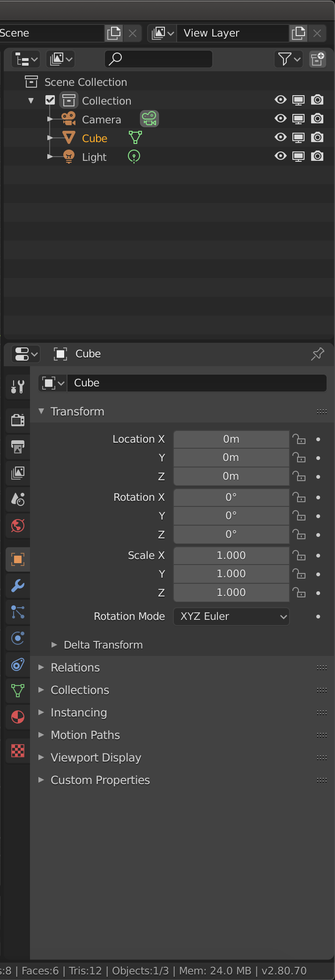Select the Physics properties tab
The image size is (335, 980).
tap(17, 638)
